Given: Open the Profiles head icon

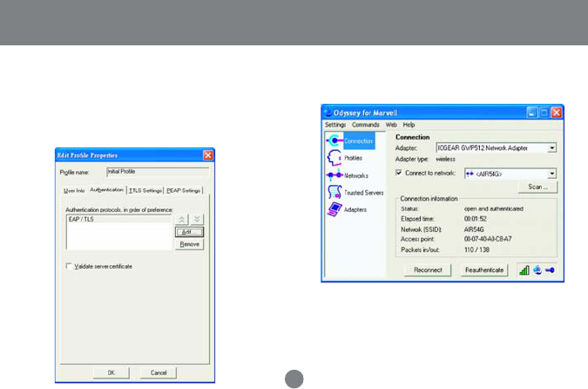Looking at the screenshot, I should point(334,158).
